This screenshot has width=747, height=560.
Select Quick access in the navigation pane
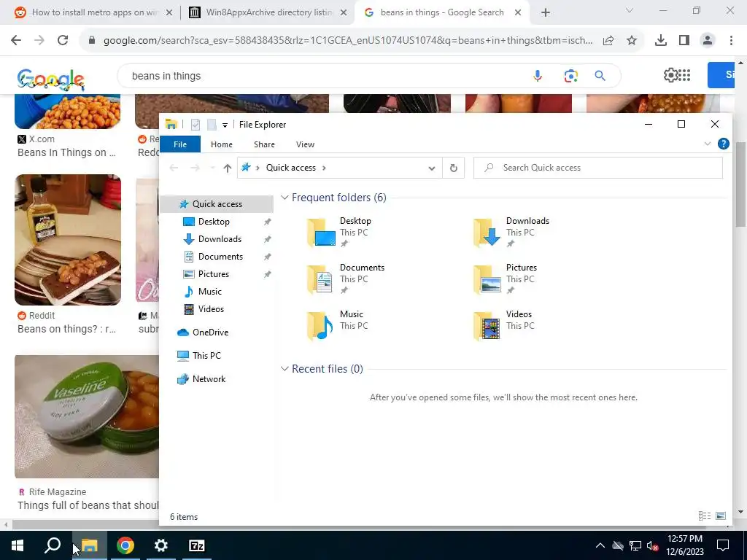tap(217, 204)
